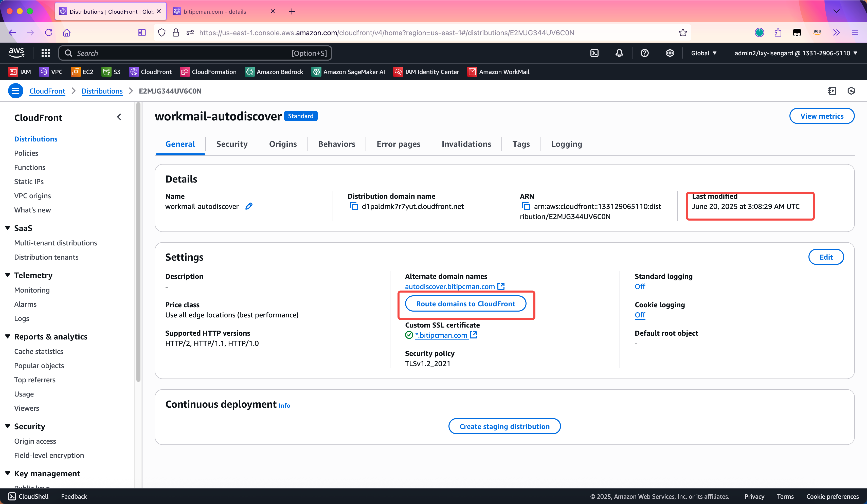The height and width of the screenshot is (504, 867).
Task: Click the Settings Edit button
Action: [x=826, y=257]
